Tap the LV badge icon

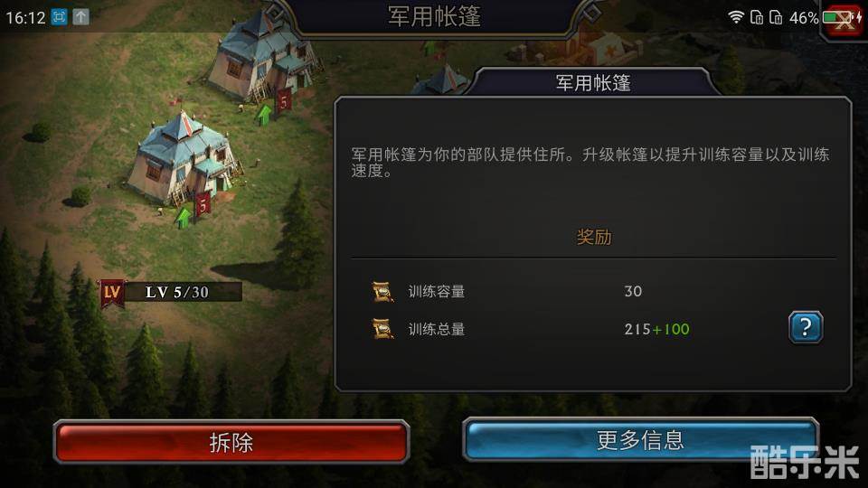click(x=112, y=293)
